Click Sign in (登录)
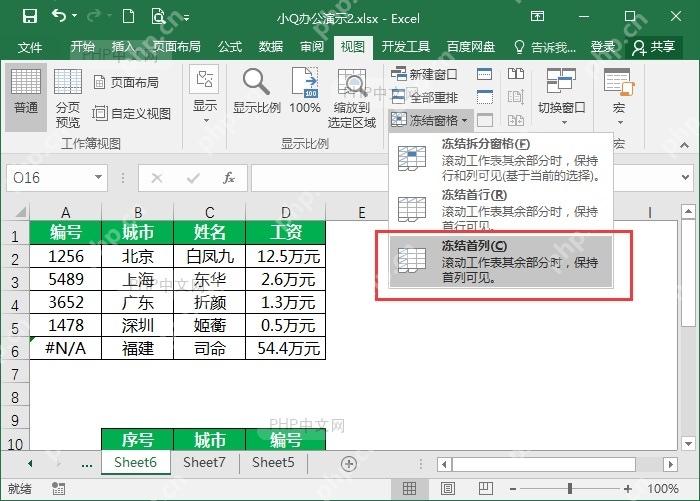Image resolution: width=700 pixels, height=501 pixels. (603, 46)
